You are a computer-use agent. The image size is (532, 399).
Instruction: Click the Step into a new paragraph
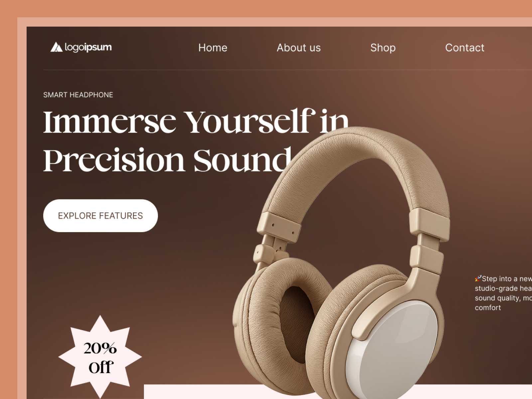pos(503,293)
